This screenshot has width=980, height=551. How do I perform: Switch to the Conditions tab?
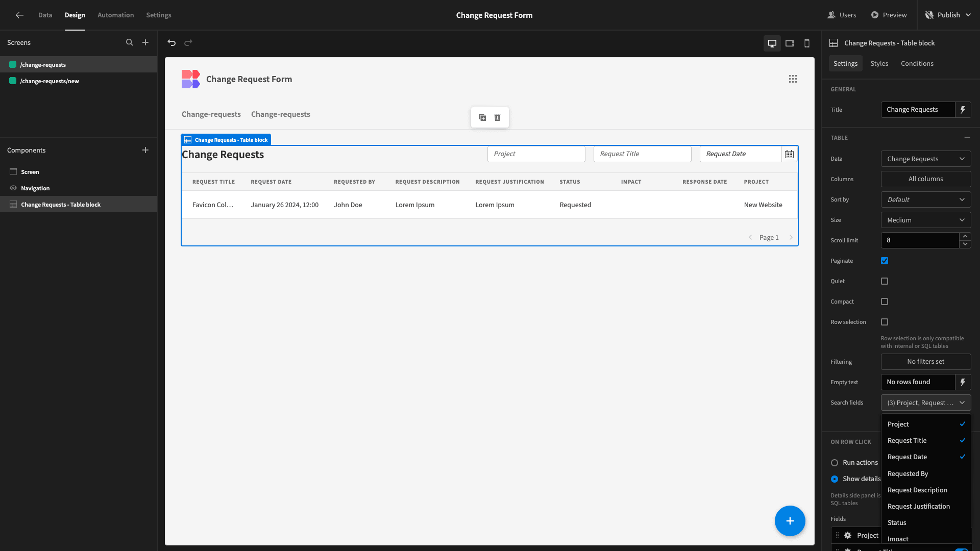(x=917, y=63)
